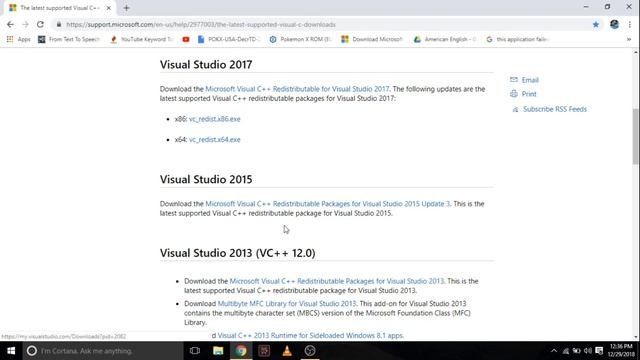Open the network status tray icon
This screenshot has width=640, height=360.
pyautogui.click(x=566, y=351)
